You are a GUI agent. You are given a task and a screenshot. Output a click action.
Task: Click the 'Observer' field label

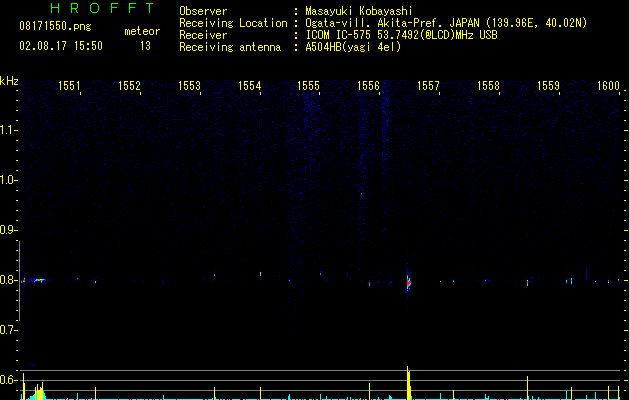click(x=203, y=11)
